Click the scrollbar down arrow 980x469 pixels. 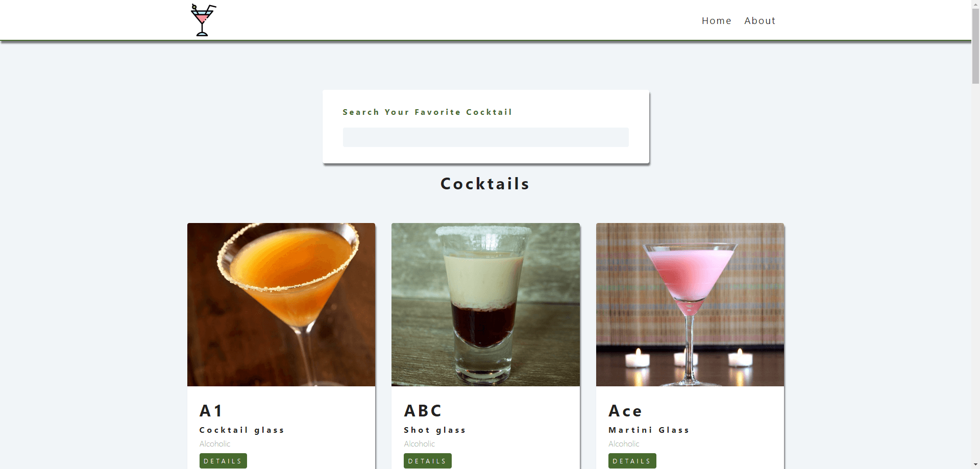(975, 465)
